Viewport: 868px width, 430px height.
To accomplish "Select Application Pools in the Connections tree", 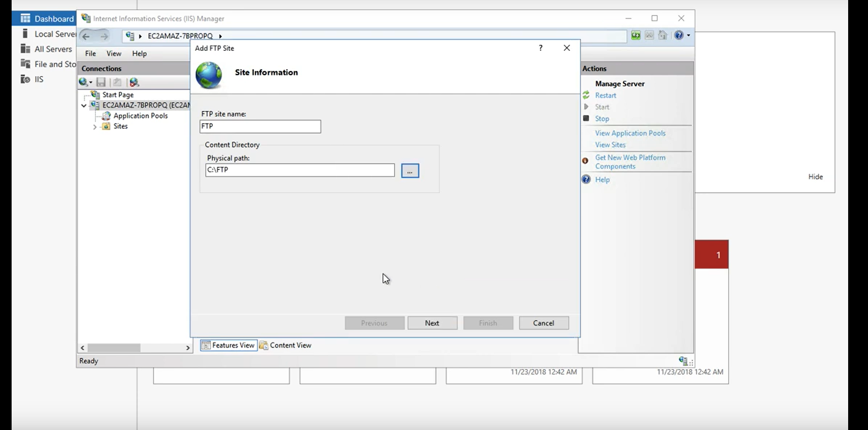I will tap(140, 116).
